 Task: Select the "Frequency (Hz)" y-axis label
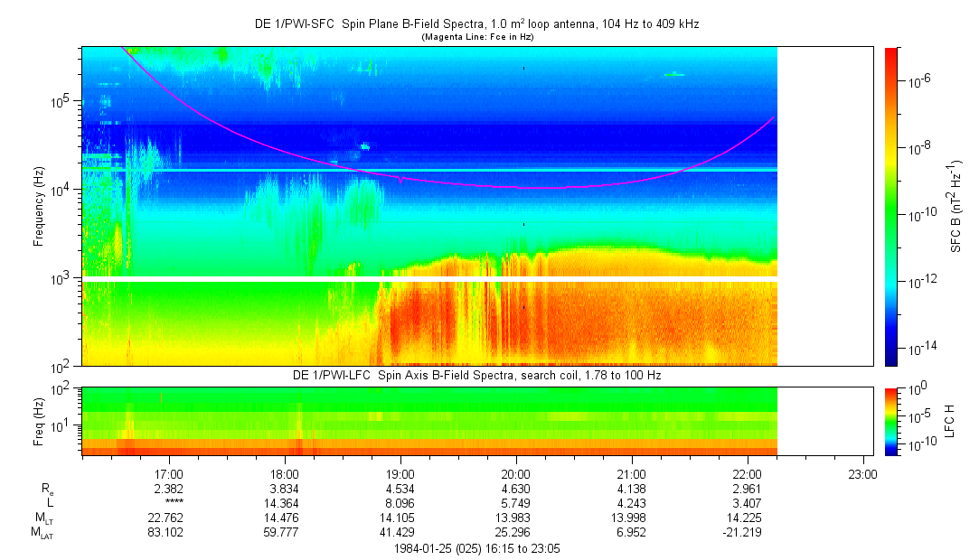coord(39,206)
